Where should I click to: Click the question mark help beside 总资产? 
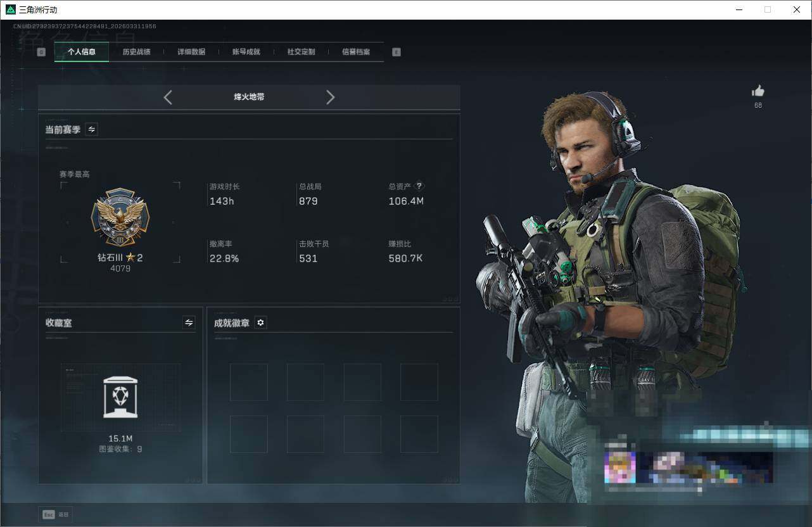click(x=419, y=186)
